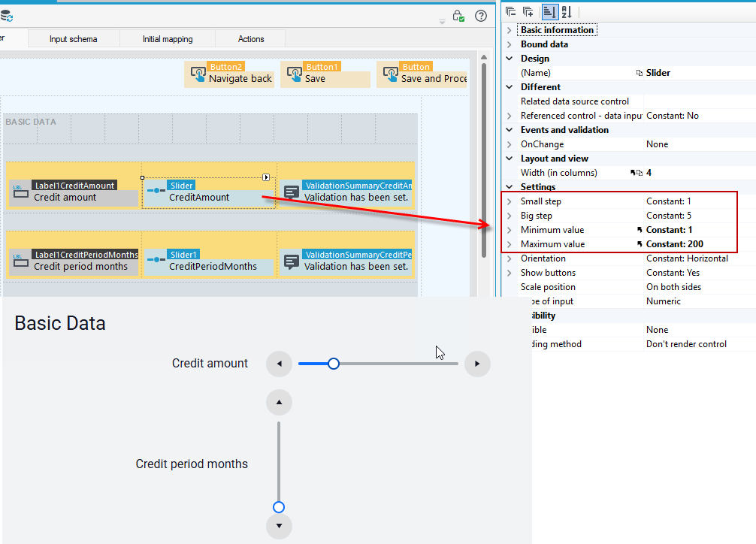
Task: Click the Navigate back Button2 icon
Action: pyautogui.click(x=198, y=74)
